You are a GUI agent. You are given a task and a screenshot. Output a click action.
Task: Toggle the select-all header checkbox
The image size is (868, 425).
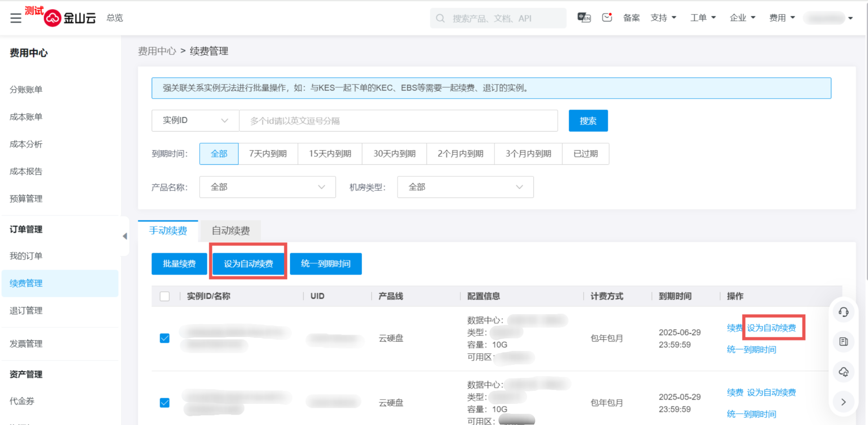tap(165, 296)
